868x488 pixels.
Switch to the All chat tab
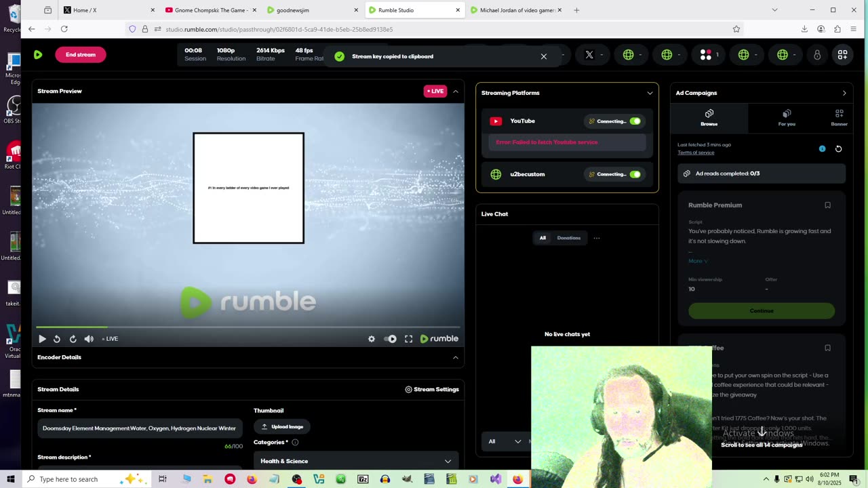[x=542, y=238]
